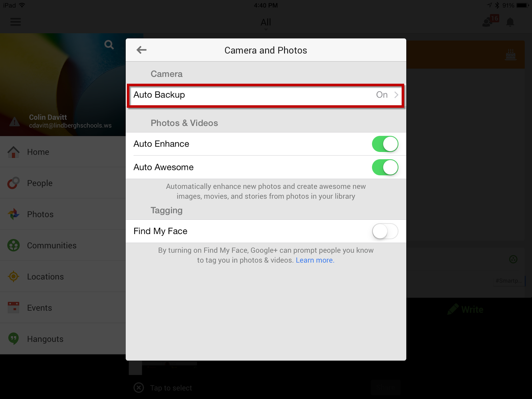Viewport: 532px width, 399px height.
Task: Tap the Camera and Photos title
Action: [x=266, y=50]
